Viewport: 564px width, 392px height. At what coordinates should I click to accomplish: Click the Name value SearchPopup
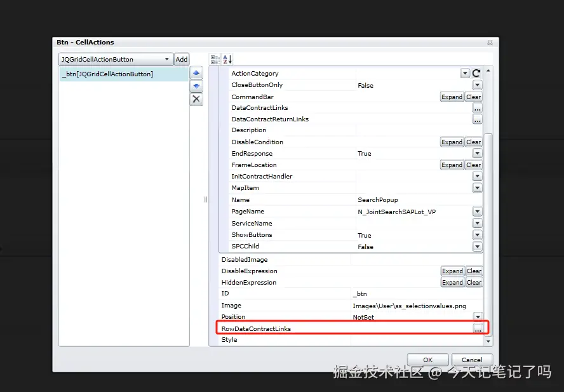point(378,199)
